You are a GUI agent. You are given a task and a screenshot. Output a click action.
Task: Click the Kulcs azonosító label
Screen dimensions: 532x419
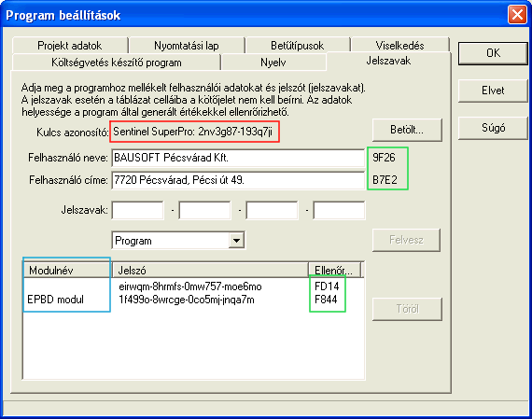click(x=72, y=132)
